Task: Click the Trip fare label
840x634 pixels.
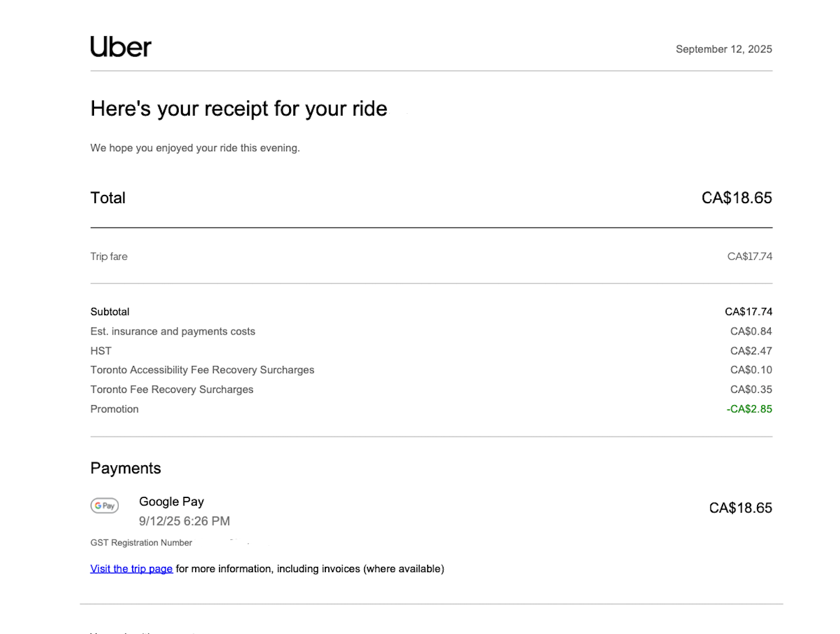Action: [109, 256]
